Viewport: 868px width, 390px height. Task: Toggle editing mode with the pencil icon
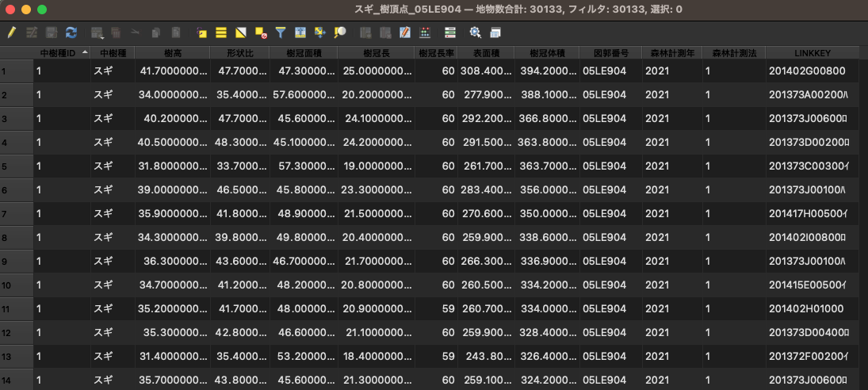pyautogui.click(x=12, y=32)
